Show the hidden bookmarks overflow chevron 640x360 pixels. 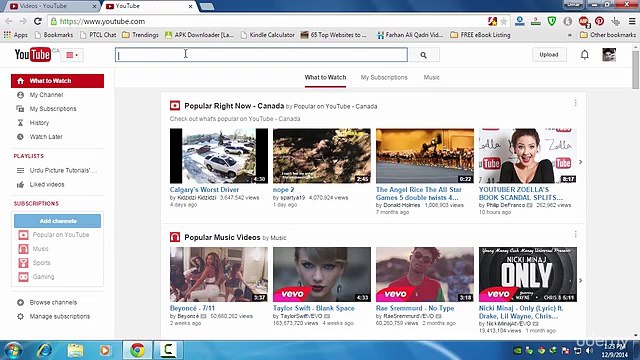pyautogui.click(x=570, y=35)
